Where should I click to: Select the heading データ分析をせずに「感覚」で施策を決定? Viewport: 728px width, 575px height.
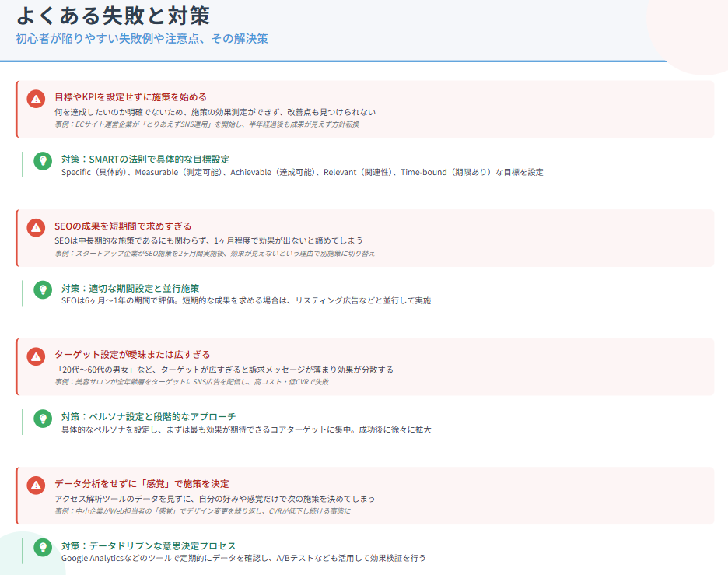[142, 483]
